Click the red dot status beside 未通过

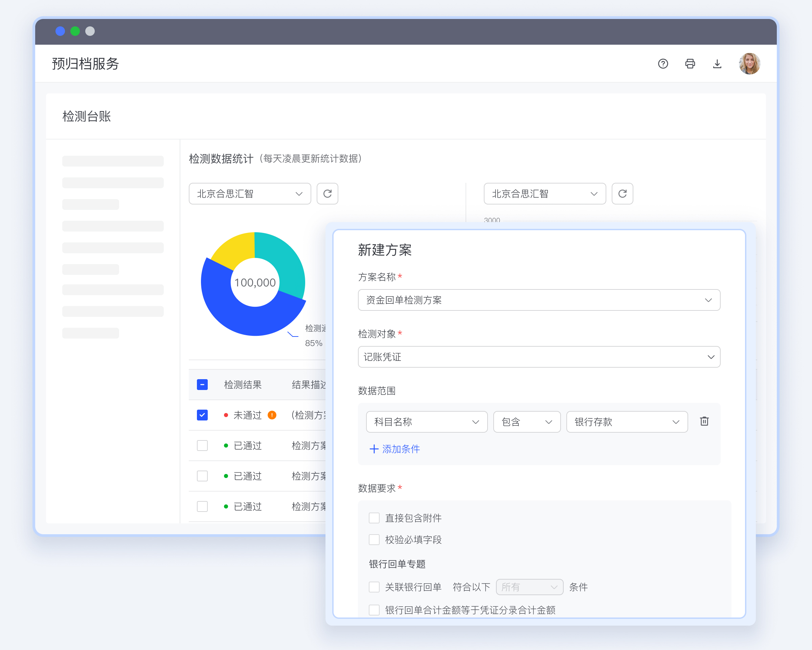coord(226,415)
